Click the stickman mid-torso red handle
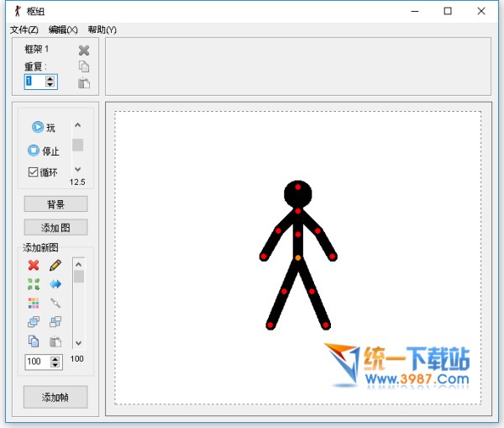Screen dimensions: 504x428 tap(298, 235)
